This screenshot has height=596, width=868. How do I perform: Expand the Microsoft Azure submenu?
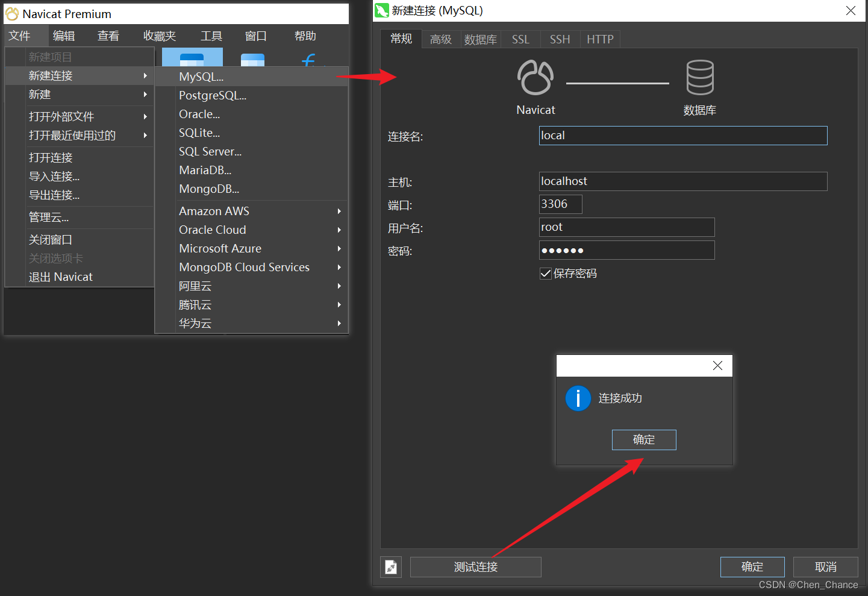pyautogui.click(x=339, y=249)
